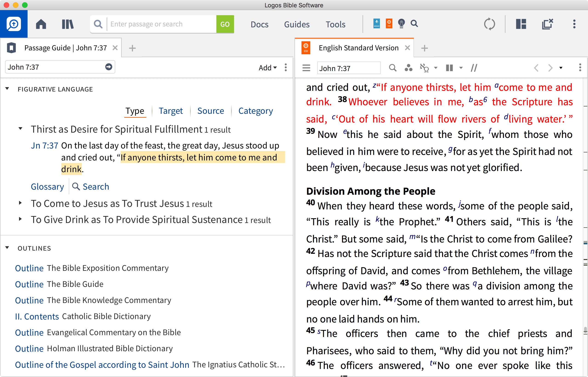
Task: Open the interlinear options dropdown arrow
Action: coord(436,68)
